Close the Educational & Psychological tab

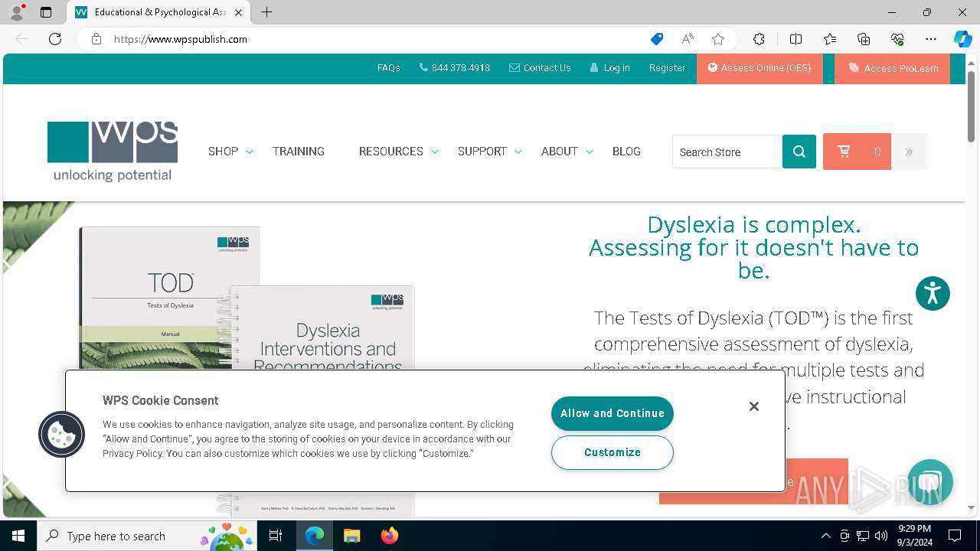point(238,12)
